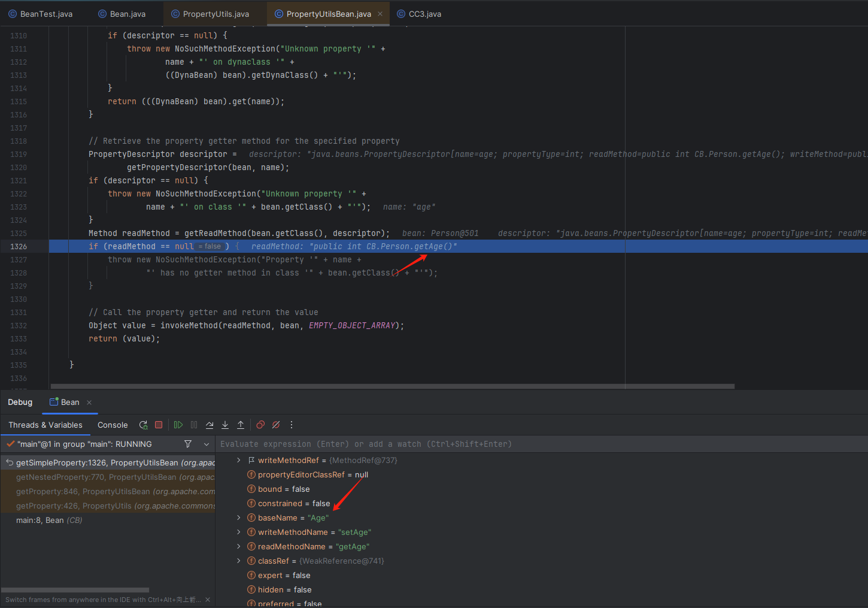This screenshot has width=868, height=608.
Task: Expand baseName variable node
Action: 238,518
